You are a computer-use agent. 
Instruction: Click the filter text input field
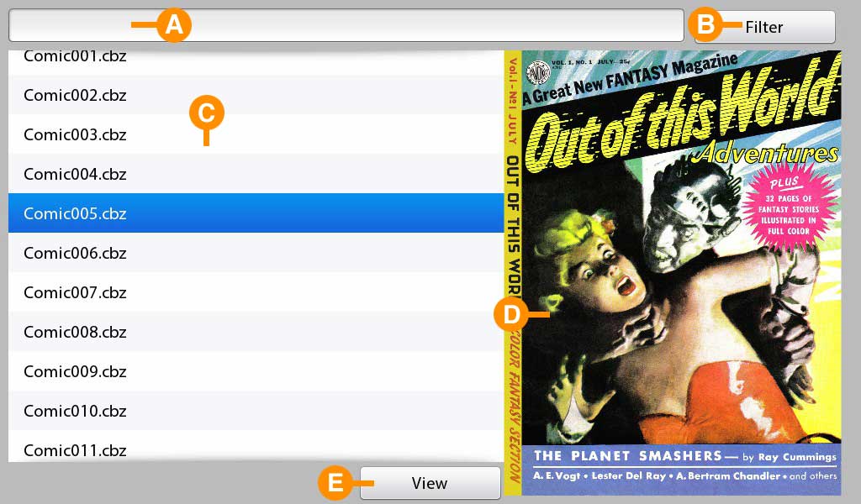coord(346,25)
